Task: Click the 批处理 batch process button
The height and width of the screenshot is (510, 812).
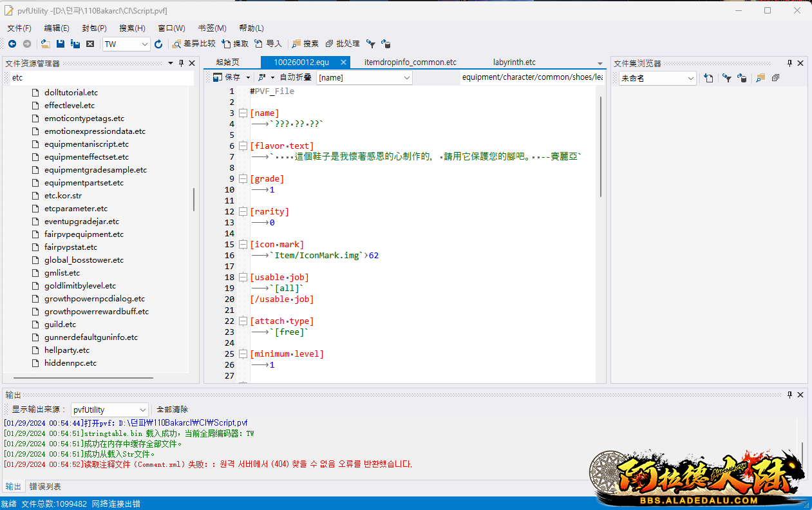Action: (x=343, y=44)
